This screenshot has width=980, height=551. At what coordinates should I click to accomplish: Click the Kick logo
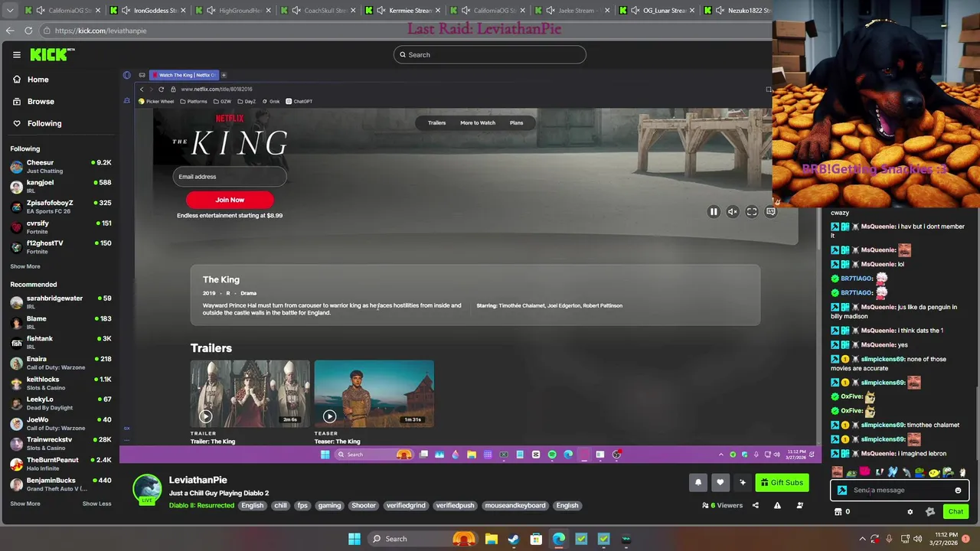52,54
